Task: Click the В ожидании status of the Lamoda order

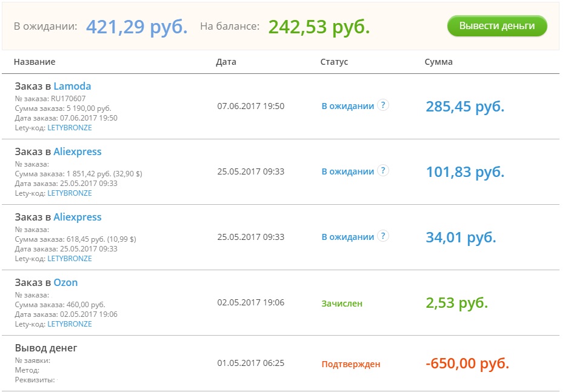Action: pyautogui.click(x=347, y=106)
